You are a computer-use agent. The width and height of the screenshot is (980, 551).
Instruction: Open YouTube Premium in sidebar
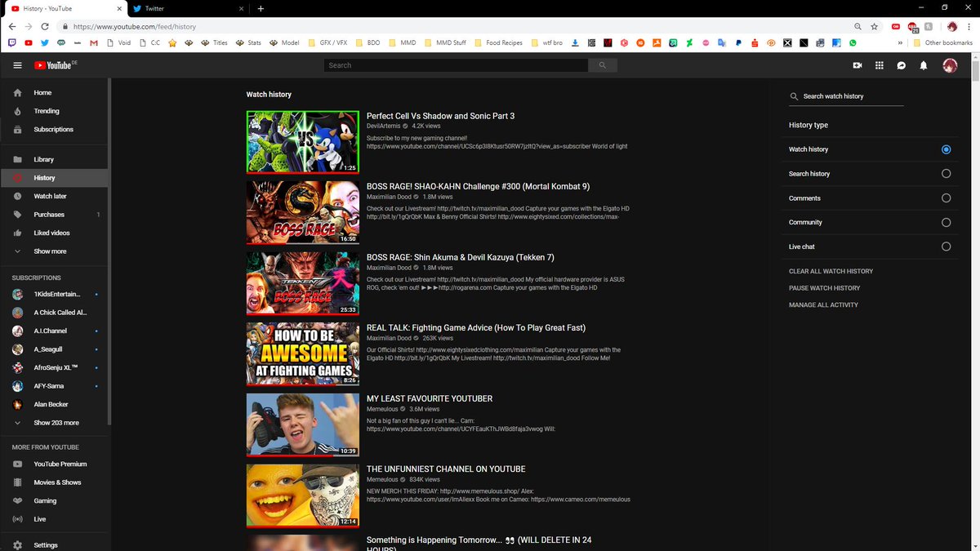[54, 464]
